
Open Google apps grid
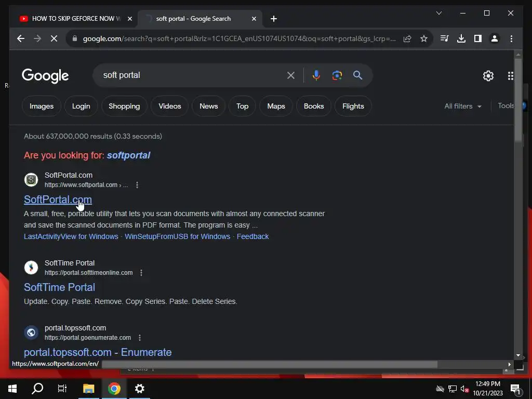(510, 76)
